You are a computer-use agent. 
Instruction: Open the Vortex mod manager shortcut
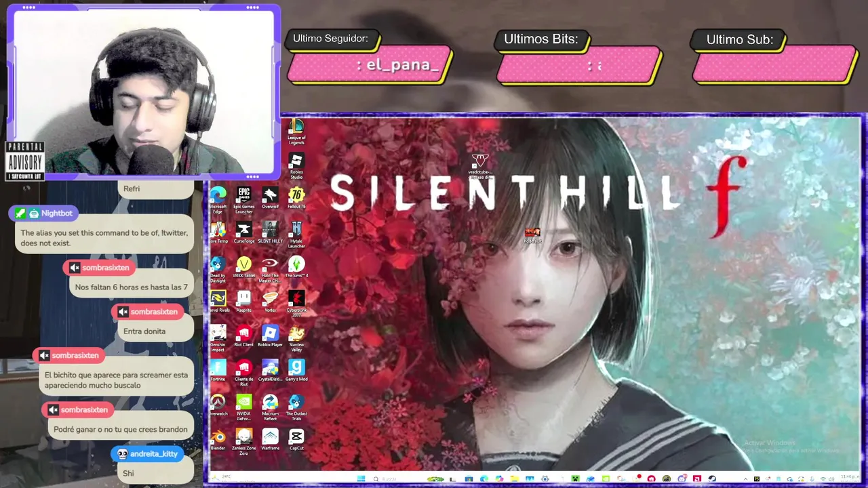tap(270, 302)
